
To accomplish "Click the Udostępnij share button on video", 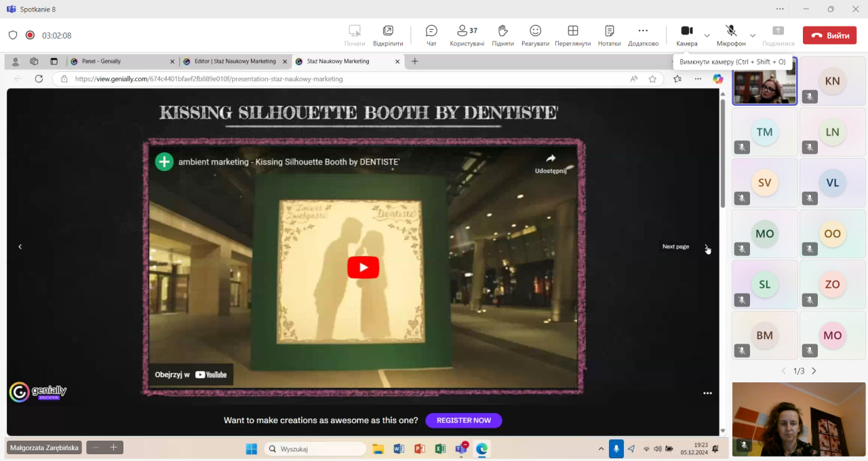I will (551, 163).
